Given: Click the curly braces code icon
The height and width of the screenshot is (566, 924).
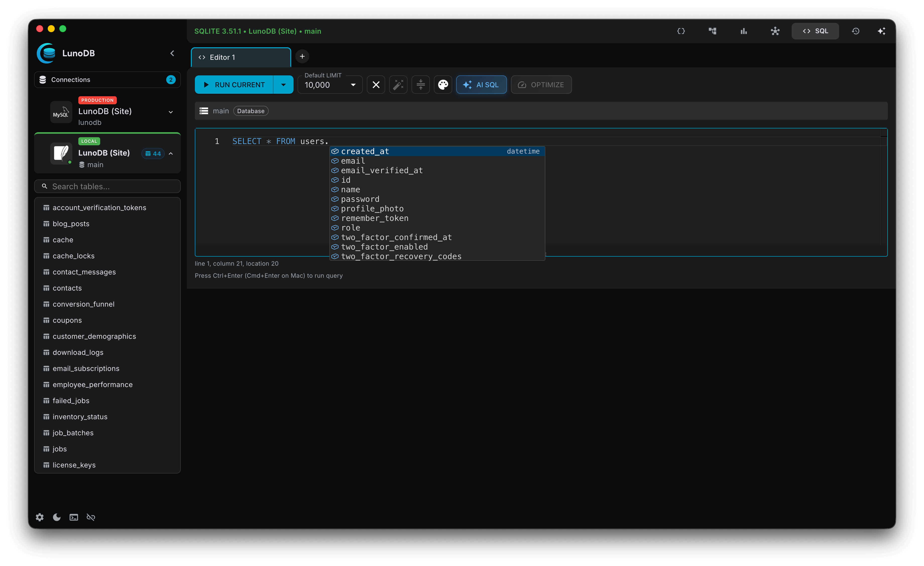Looking at the screenshot, I should pyautogui.click(x=681, y=31).
